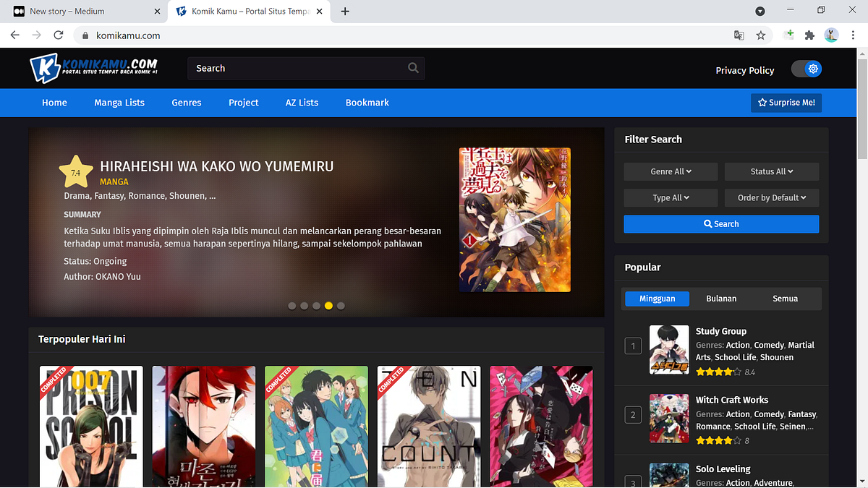
Task: Close the Komik Kamu tab
Action: [x=320, y=11]
